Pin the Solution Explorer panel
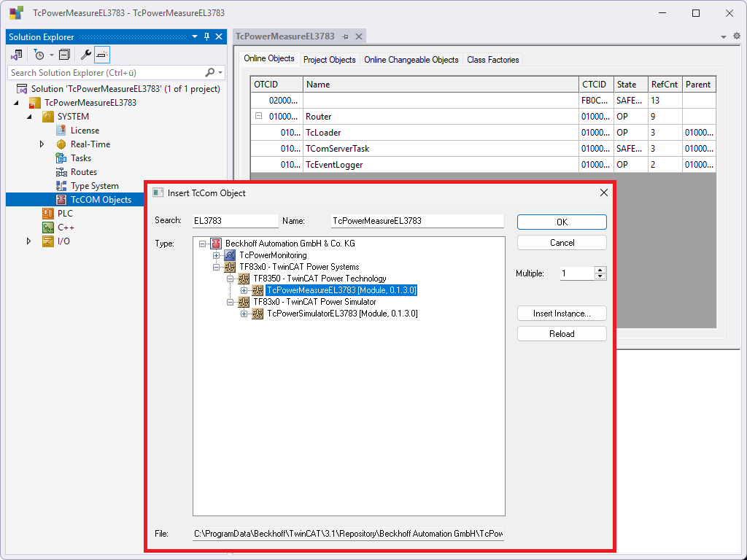 pos(206,36)
